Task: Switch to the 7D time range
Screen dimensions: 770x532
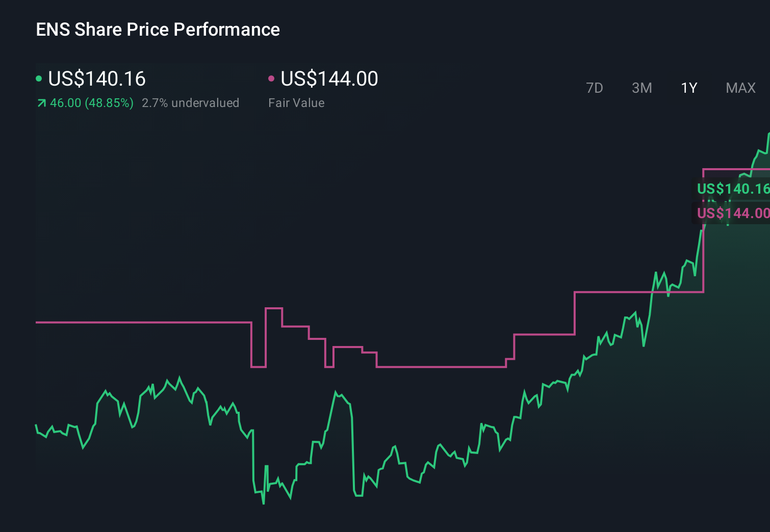Action: [595, 88]
